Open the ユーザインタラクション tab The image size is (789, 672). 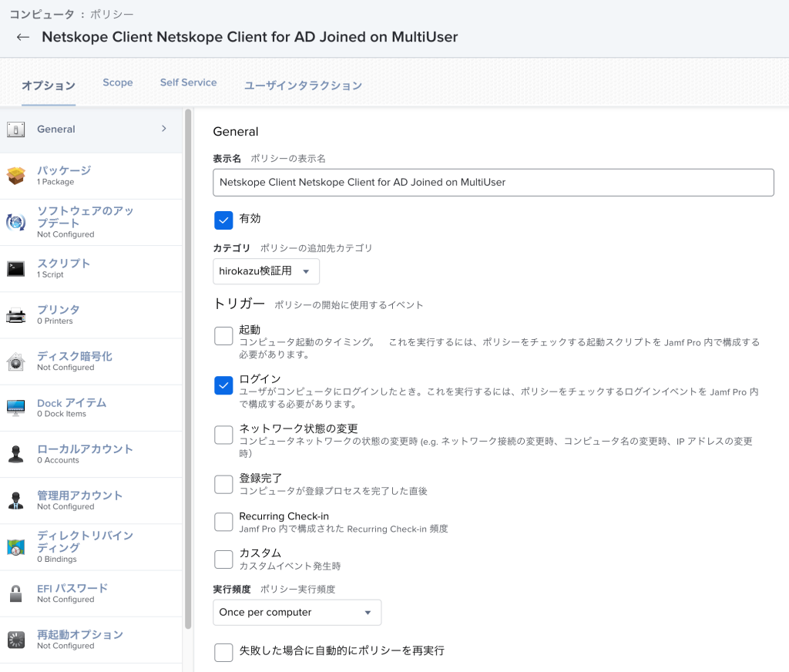pyautogui.click(x=303, y=85)
